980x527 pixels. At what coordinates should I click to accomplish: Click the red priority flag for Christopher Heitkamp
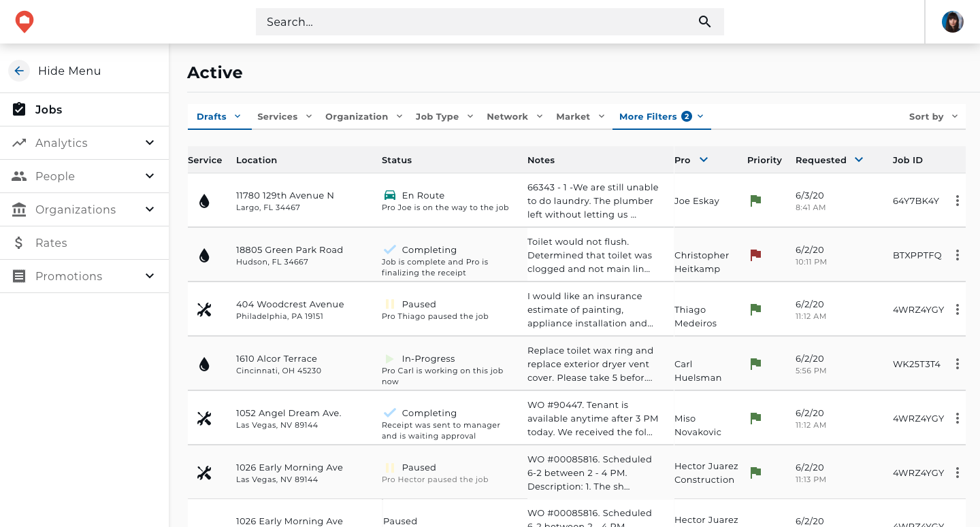click(755, 255)
